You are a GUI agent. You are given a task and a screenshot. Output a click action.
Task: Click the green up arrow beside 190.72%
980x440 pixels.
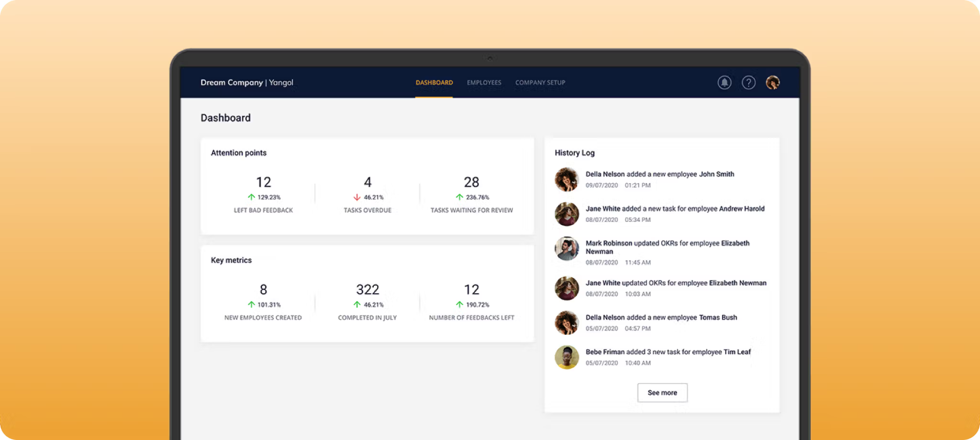coord(459,305)
